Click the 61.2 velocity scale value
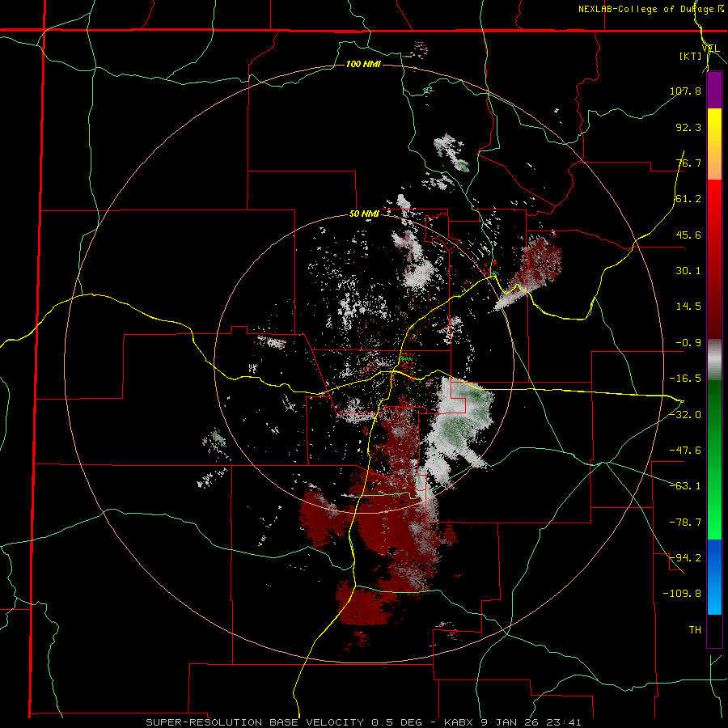Viewport: 728px width, 728px height. coord(688,199)
